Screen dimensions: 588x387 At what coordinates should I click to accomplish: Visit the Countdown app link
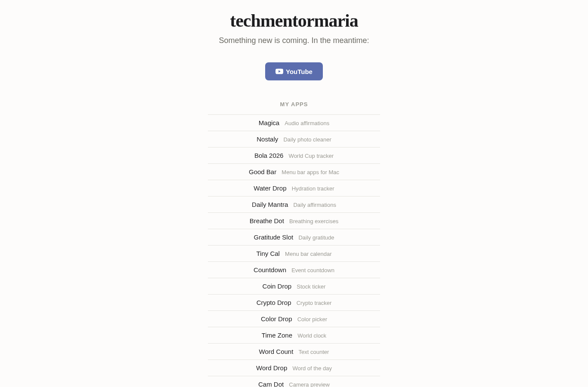tap(294, 270)
